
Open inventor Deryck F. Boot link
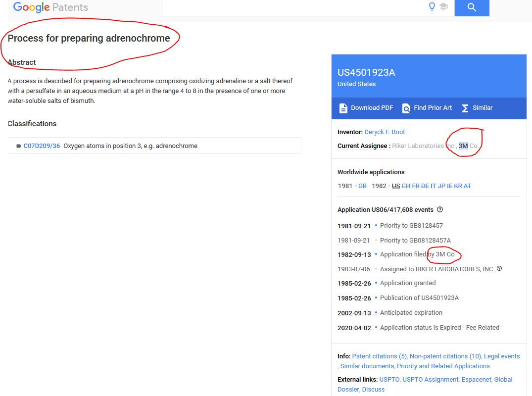click(385, 132)
